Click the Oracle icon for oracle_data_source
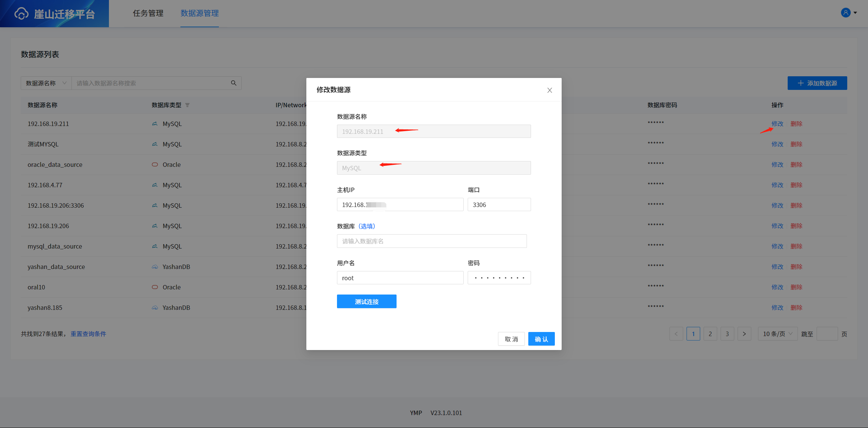This screenshot has width=868, height=428. point(155,164)
